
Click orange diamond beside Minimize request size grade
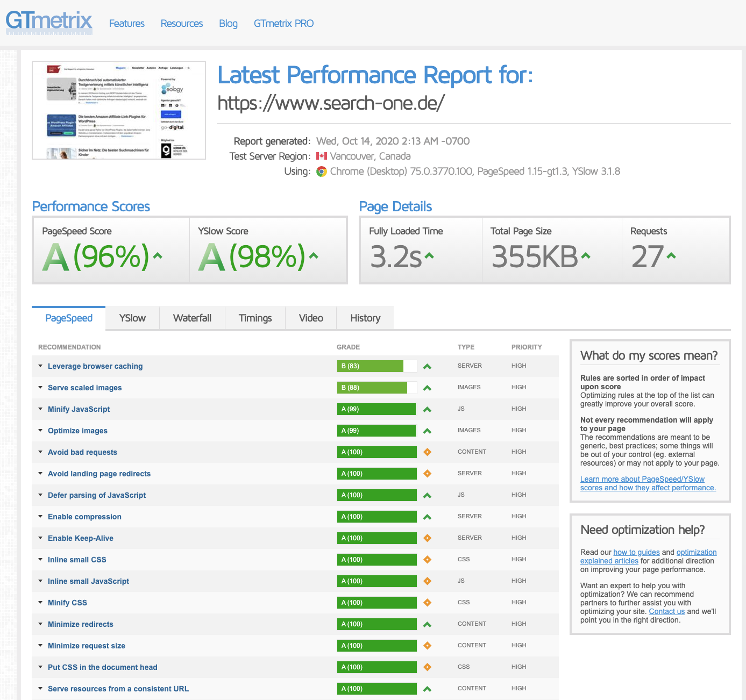[x=427, y=646]
